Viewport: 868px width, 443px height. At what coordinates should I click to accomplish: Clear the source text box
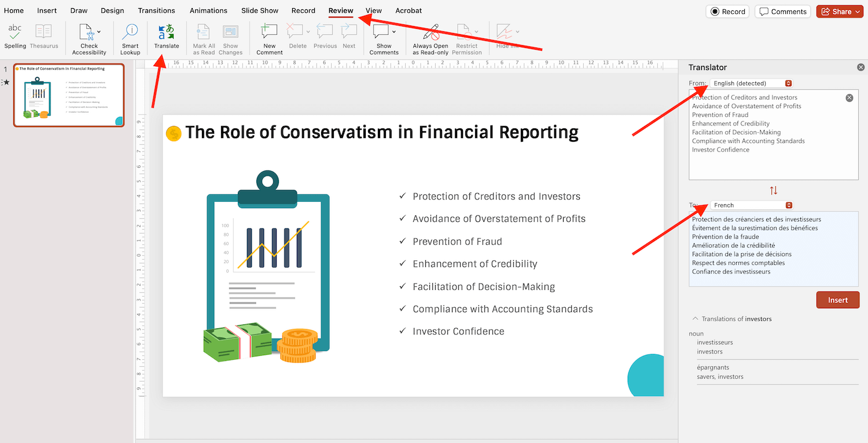click(849, 98)
